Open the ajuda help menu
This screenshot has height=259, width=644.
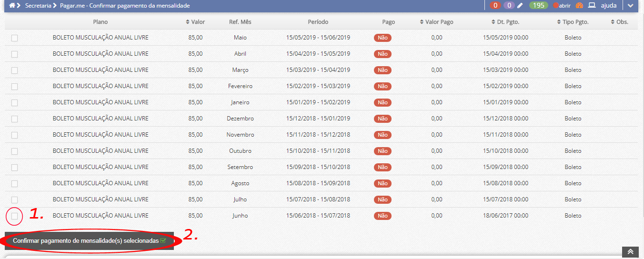pos(609,6)
